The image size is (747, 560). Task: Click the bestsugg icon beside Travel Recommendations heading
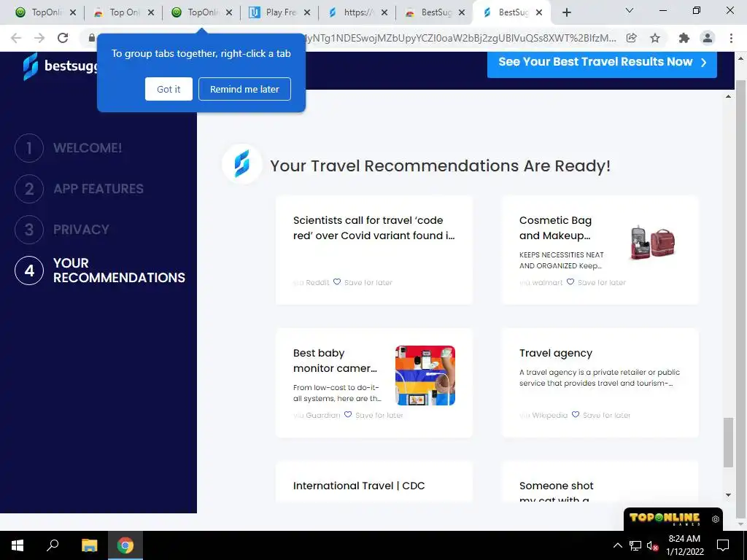pos(242,164)
